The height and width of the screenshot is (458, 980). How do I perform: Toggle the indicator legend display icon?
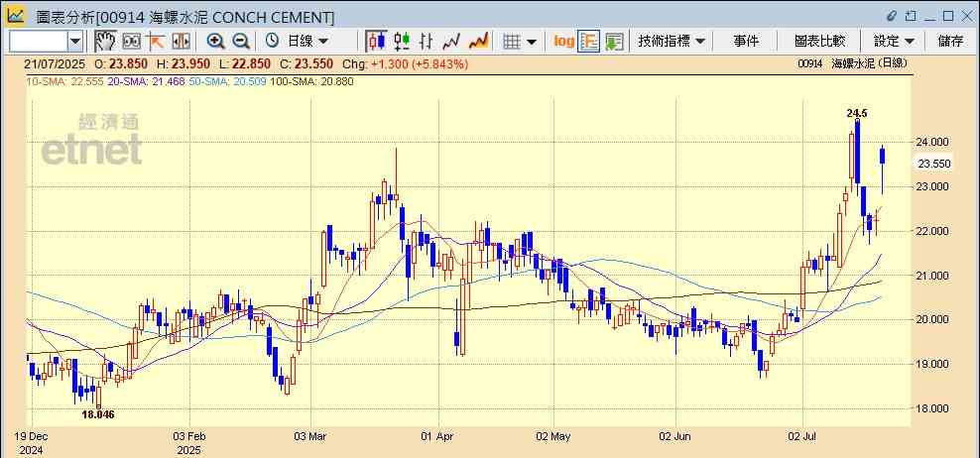pos(589,42)
